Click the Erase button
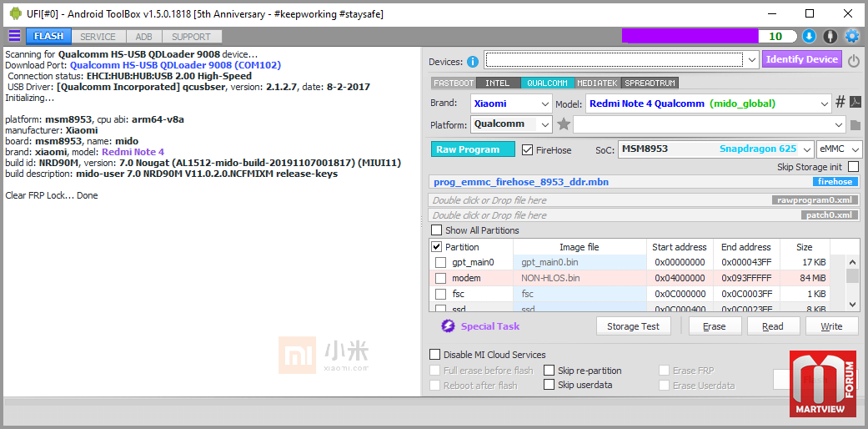868x429 pixels. click(x=714, y=326)
